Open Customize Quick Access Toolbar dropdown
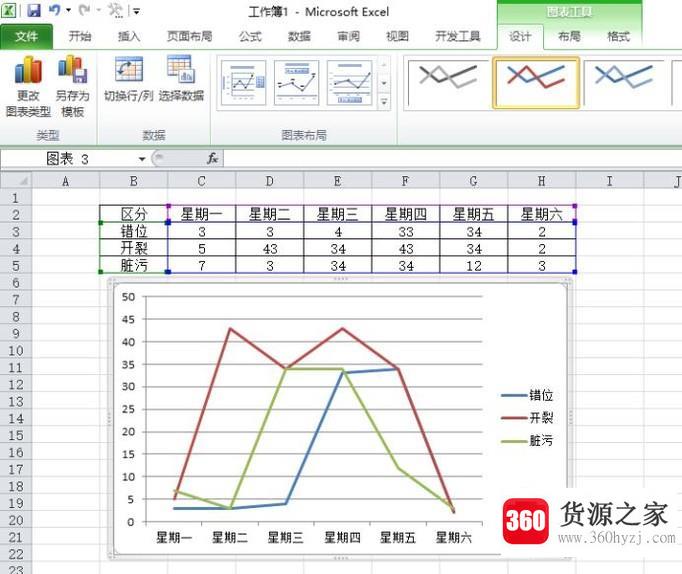Viewport: 682px width, 574px height. [137, 11]
